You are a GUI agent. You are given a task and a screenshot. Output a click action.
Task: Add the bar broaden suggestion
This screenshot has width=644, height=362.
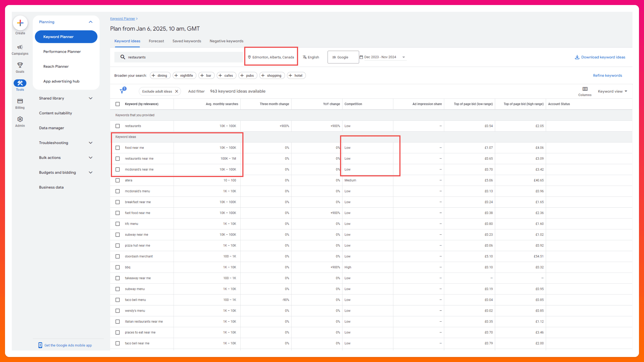pyautogui.click(x=206, y=75)
